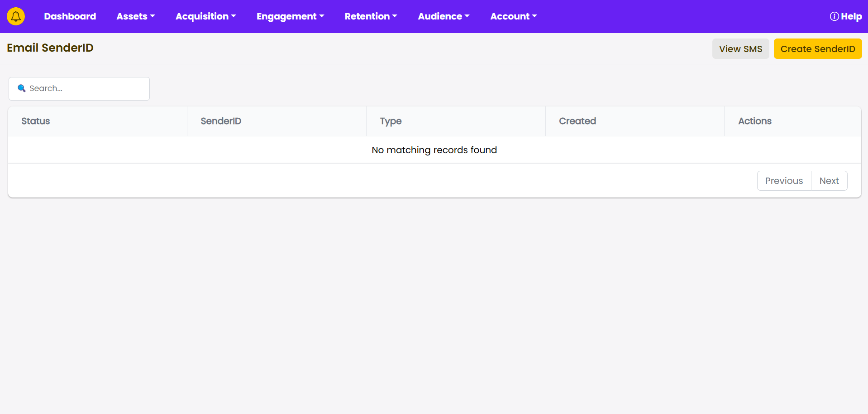868x414 pixels.
Task: Sort table by Created column
Action: (x=577, y=121)
